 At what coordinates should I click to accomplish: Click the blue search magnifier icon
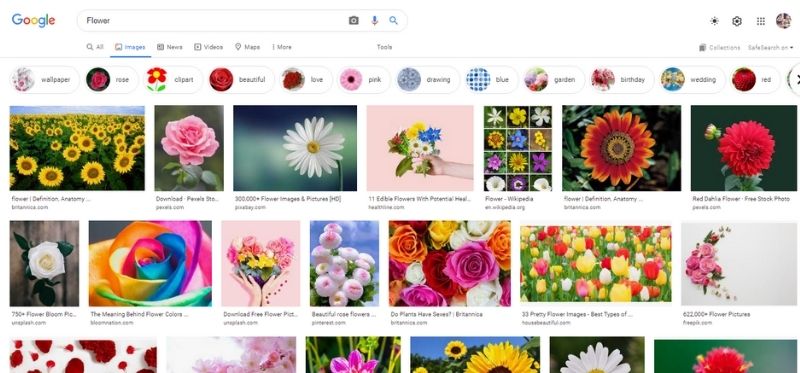tap(393, 20)
